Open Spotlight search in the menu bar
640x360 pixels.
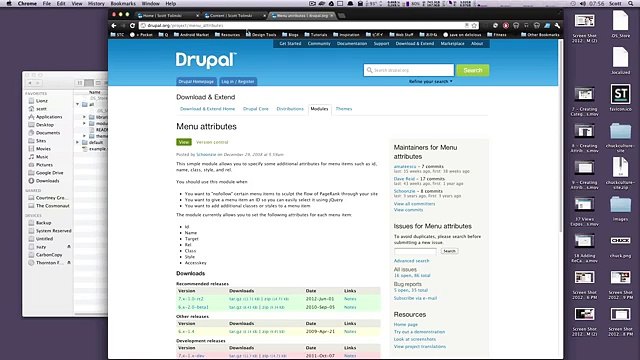click(631, 3)
